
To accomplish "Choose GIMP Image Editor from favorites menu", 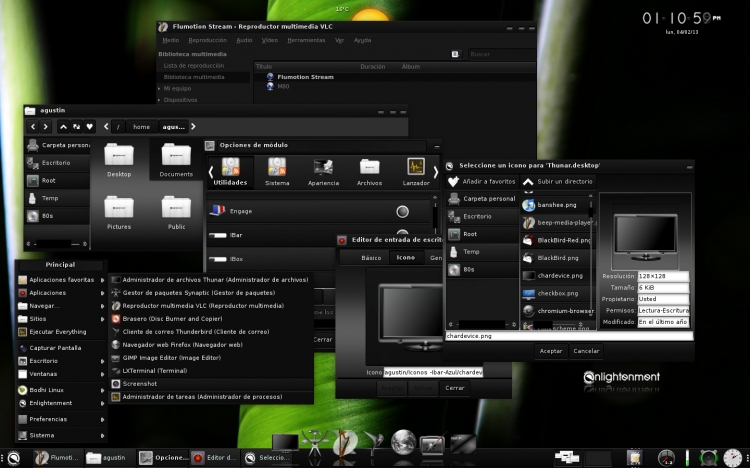I will click(211, 358).
